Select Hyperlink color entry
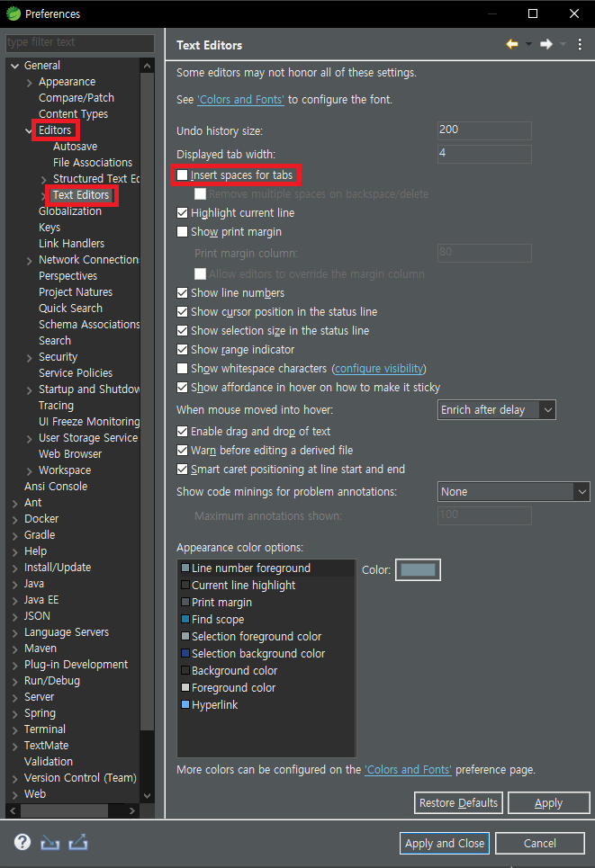 pyautogui.click(x=210, y=705)
